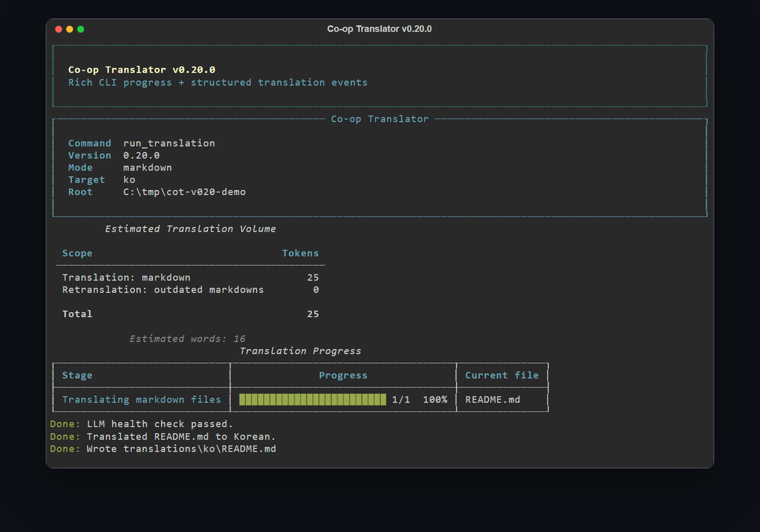
Task: Click the Estimated Translation Volume heading
Action: coord(190,229)
